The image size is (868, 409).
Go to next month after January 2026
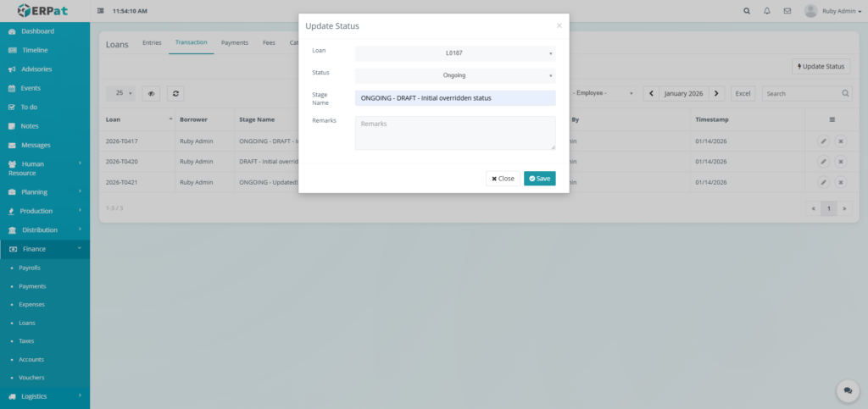point(717,93)
